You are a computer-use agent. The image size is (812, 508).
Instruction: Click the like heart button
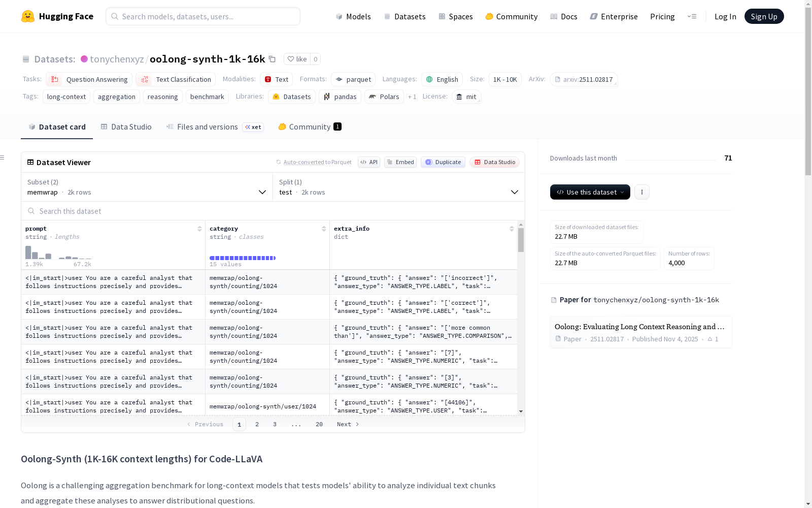click(297, 59)
